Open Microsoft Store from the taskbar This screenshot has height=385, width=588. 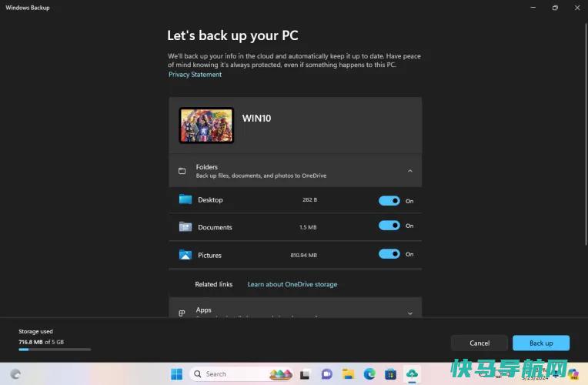[x=390, y=374]
